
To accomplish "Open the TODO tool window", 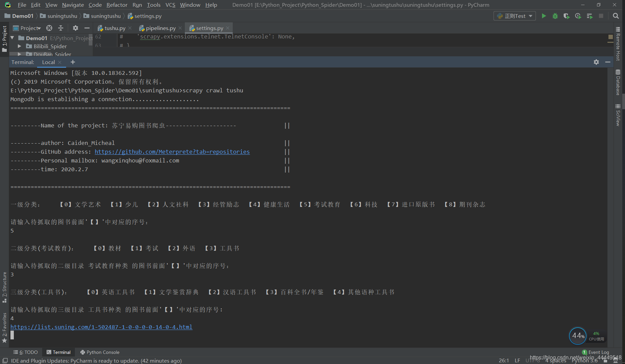I will (x=26, y=352).
